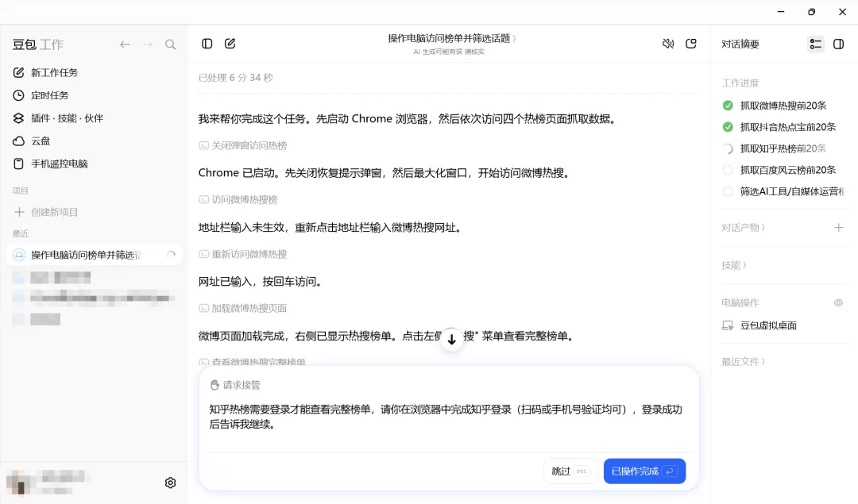Click the back navigation arrow

click(125, 44)
